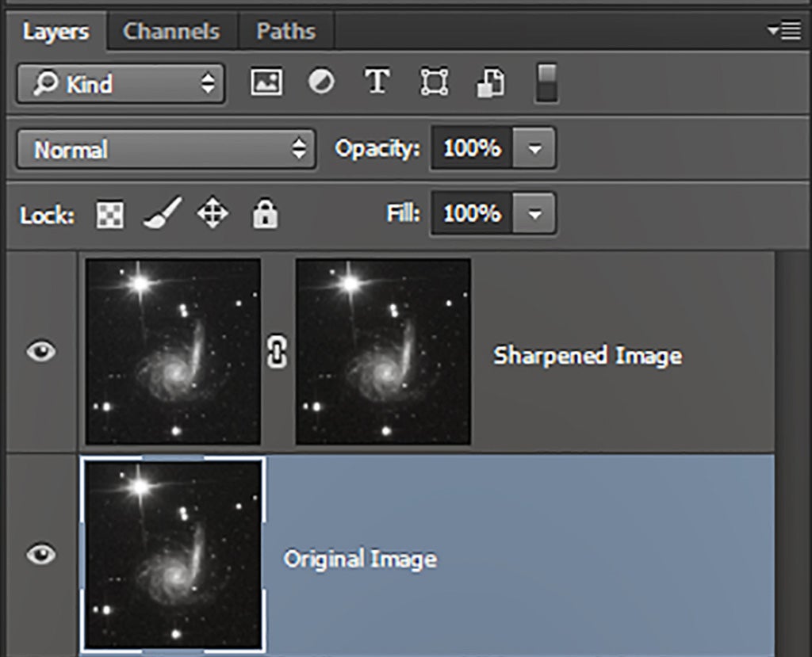Select the Original Image layer thumbnail
Viewport: 812px width, 657px height.
coord(174,555)
